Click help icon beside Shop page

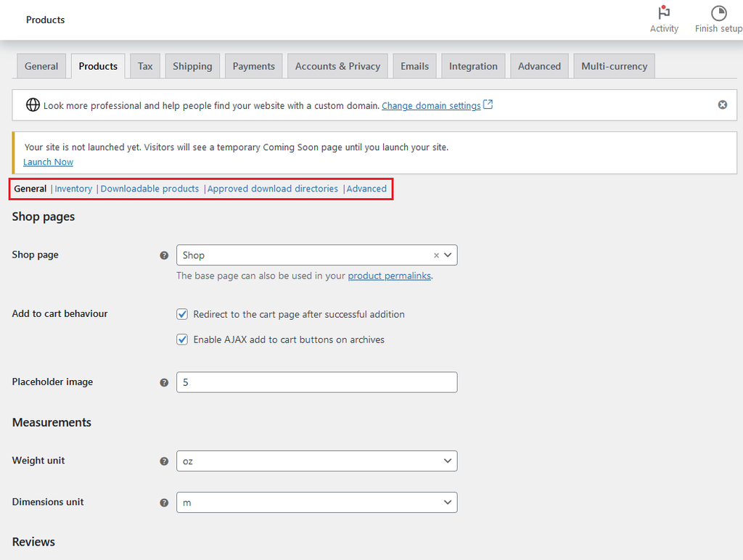(x=164, y=255)
